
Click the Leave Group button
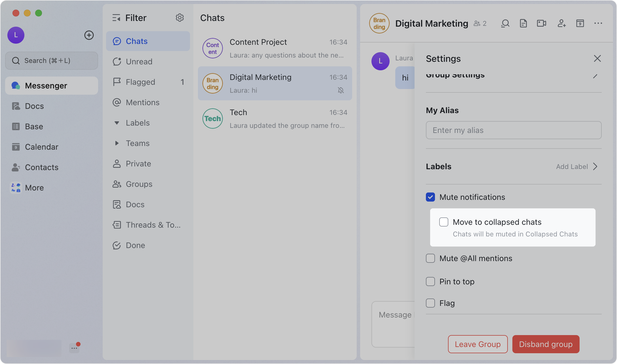point(478,344)
